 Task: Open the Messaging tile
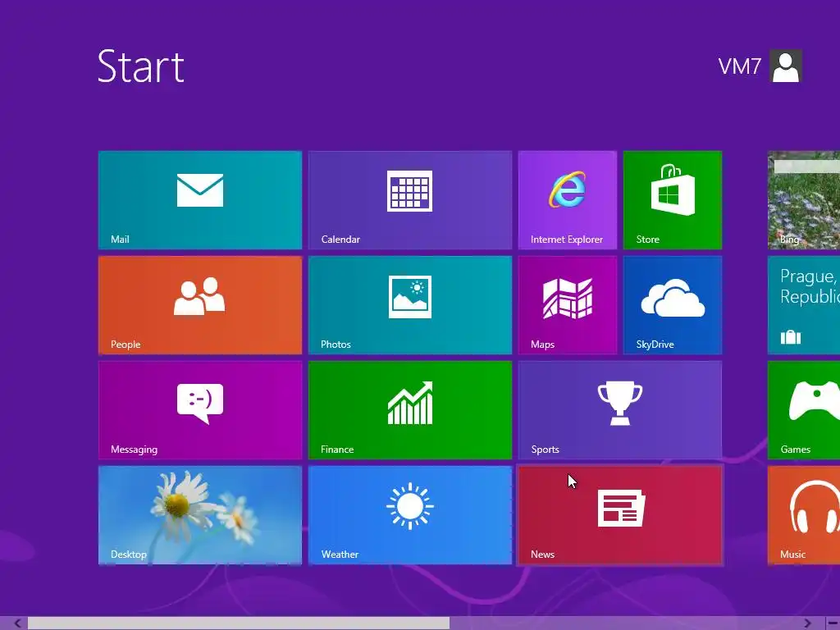[x=200, y=410]
